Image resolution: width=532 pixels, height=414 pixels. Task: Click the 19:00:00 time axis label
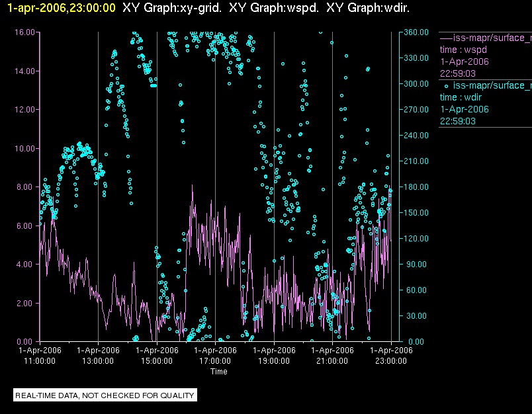click(x=274, y=361)
